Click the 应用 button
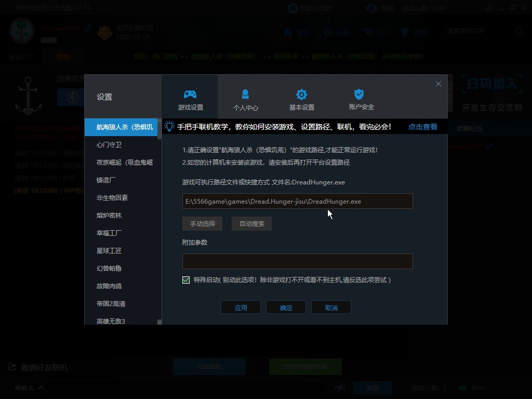532x399 pixels. 241,308
